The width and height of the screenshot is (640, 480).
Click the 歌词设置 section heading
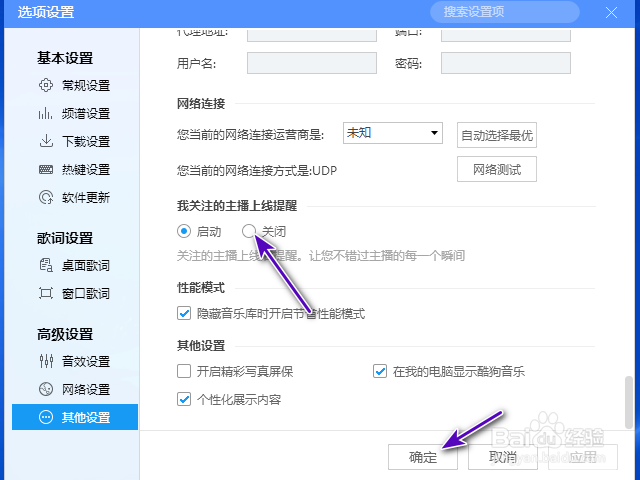pyautogui.click(x=65, y=238)
